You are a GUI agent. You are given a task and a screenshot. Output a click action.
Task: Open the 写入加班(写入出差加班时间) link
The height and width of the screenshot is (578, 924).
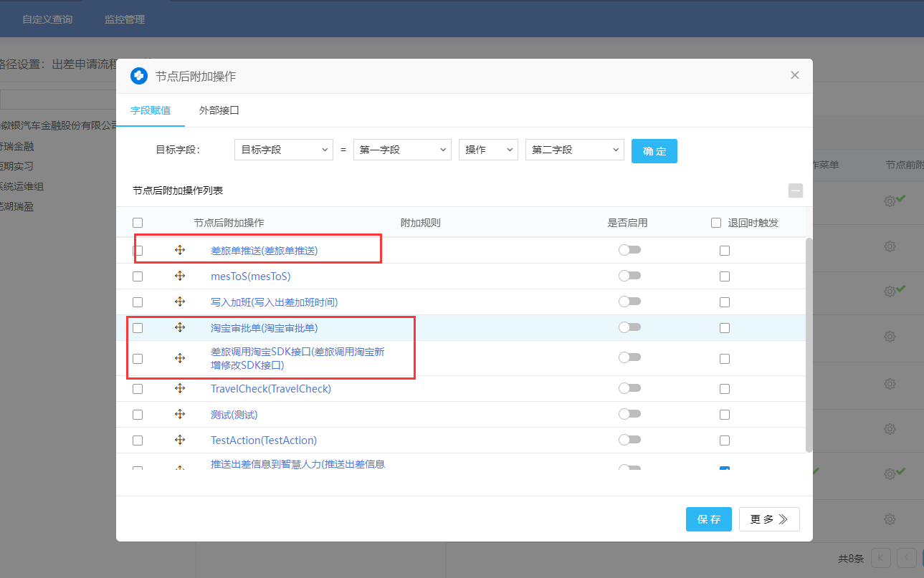click(x=274, y=302)
